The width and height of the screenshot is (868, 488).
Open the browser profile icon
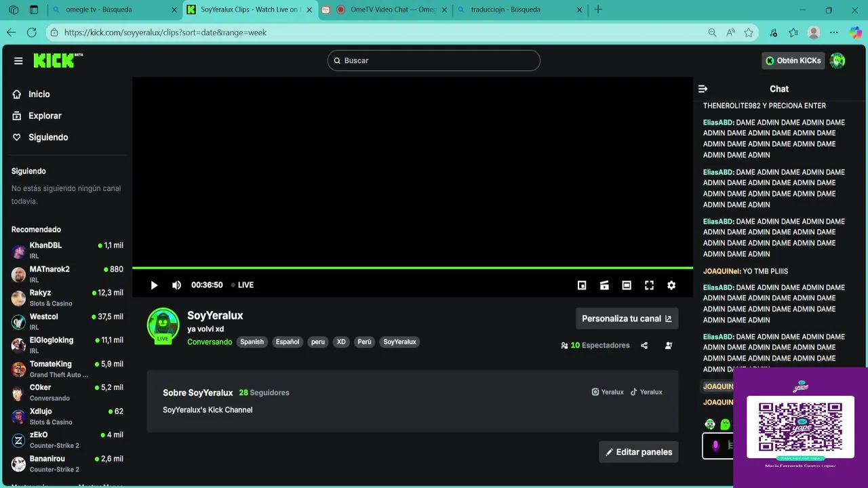click(814, 33)
